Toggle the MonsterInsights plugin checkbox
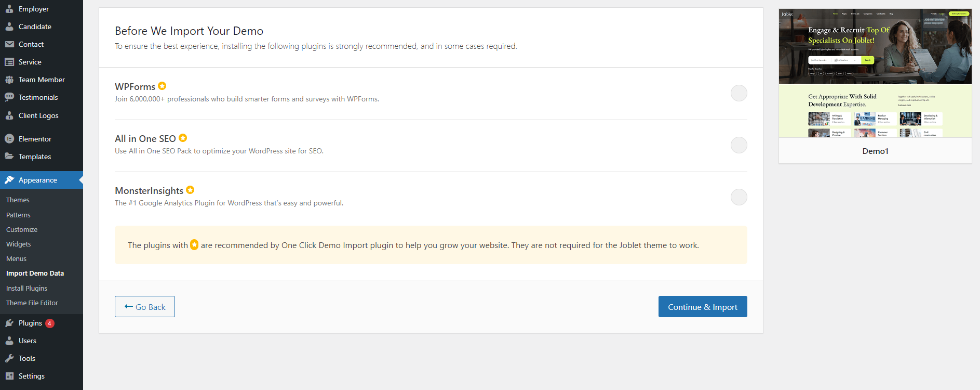980x390 pixels. tap(739, 197)
